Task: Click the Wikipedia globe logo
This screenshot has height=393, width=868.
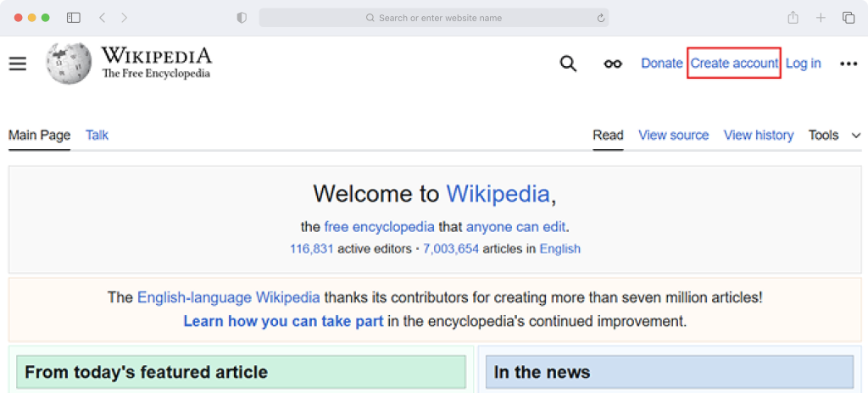Action: pos(70,64)
